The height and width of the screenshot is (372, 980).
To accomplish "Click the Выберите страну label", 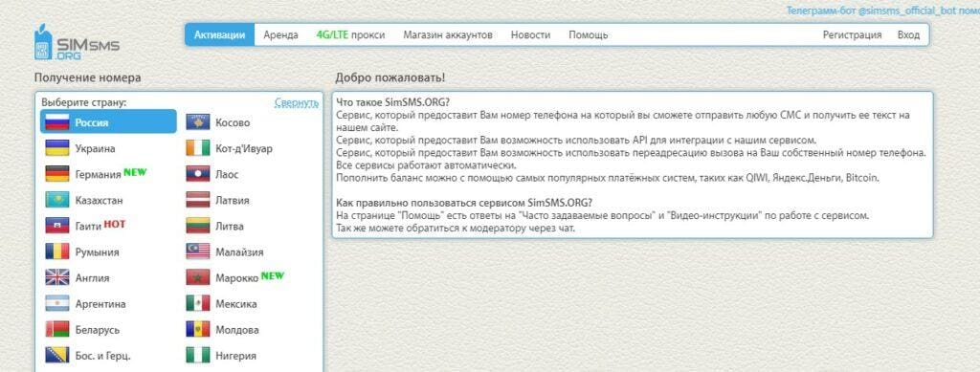I will [84, 102].
